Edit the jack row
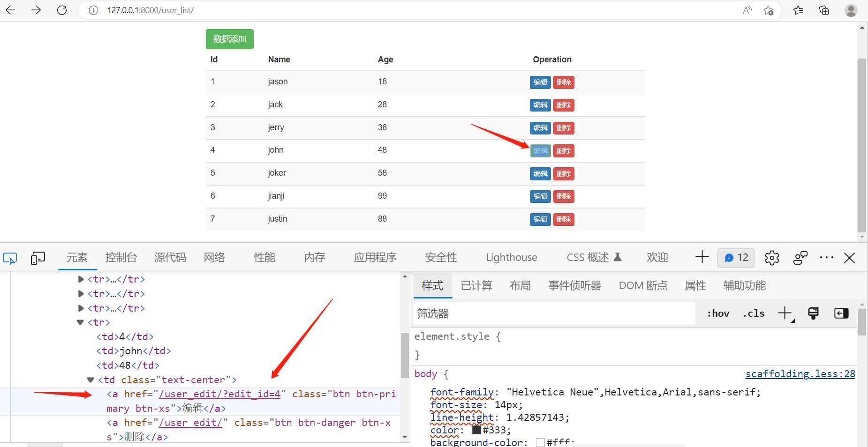 tap(540, 105)
